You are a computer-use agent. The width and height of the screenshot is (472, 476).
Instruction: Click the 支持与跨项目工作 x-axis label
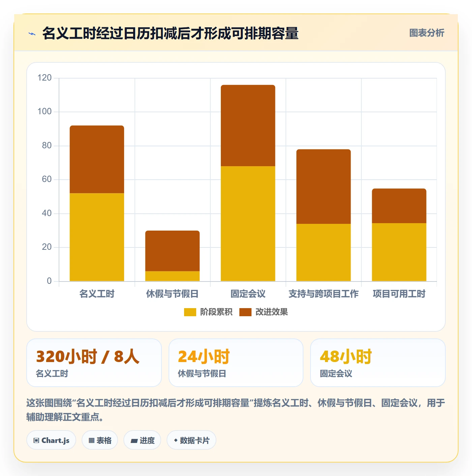tap(323, 294)
